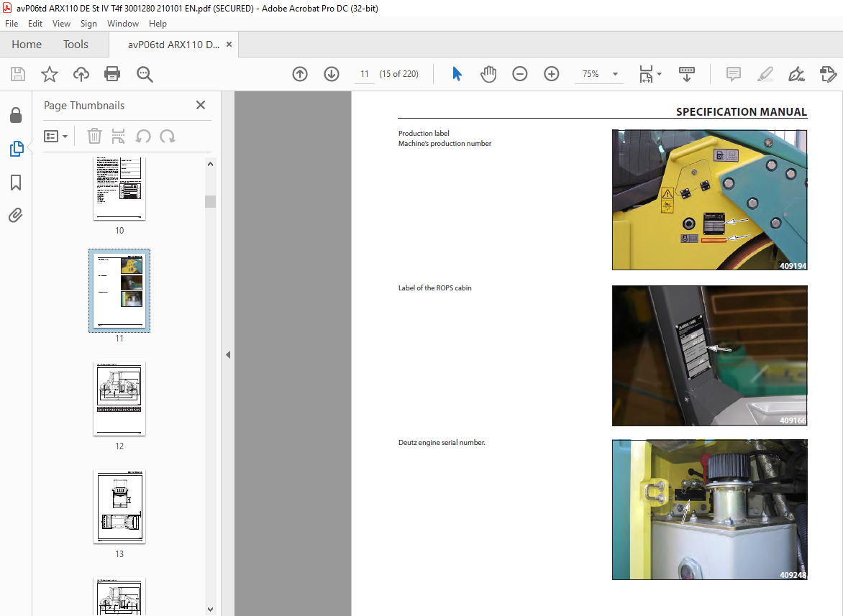
Task: Delete selected page thumbnail
Action: [95, 137]
